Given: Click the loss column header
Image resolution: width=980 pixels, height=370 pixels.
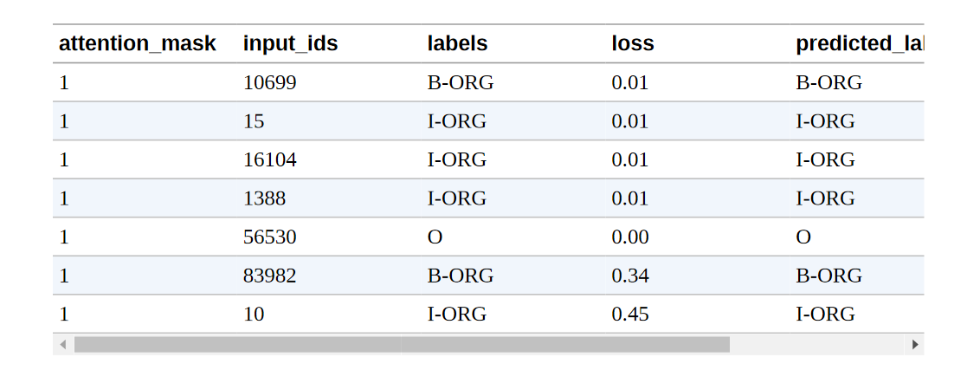Looking at the screenshot, I should [x=633, y=43].
